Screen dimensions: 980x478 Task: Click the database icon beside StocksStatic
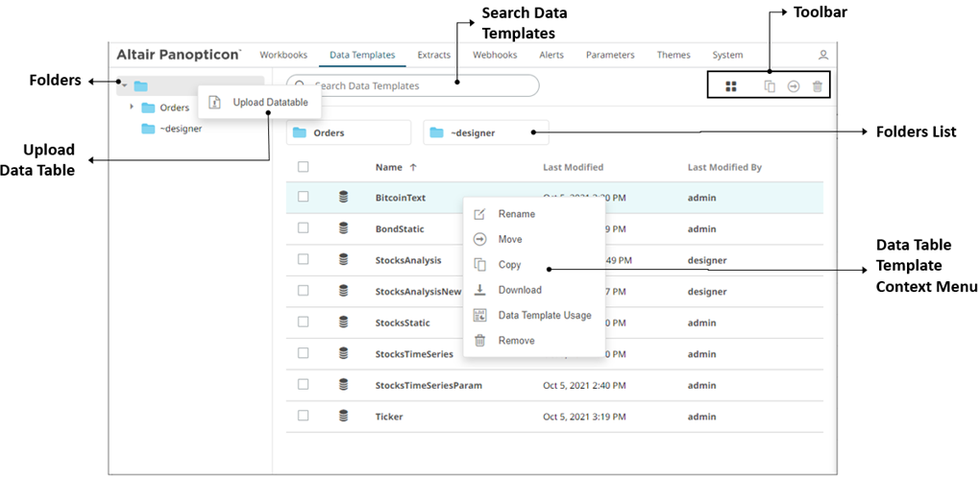(x=343, y=323)
